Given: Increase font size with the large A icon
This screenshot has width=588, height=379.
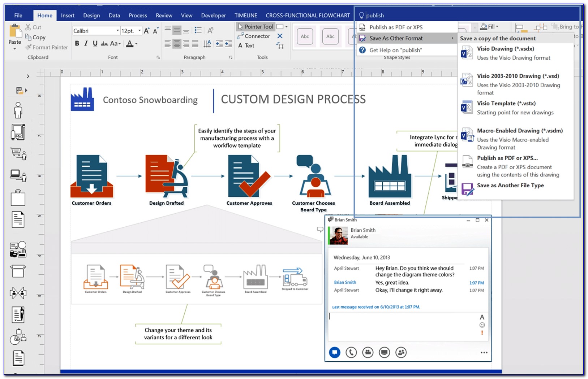Looking at the screenshot, I should pos(147,31).
